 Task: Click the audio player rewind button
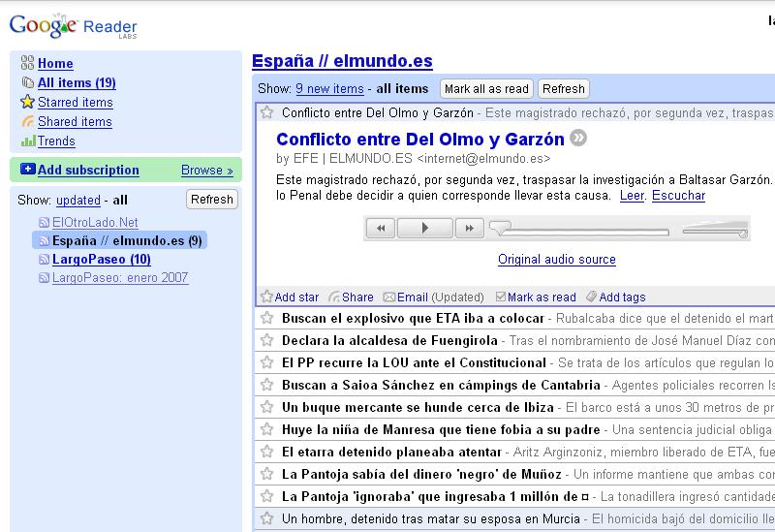381,229
